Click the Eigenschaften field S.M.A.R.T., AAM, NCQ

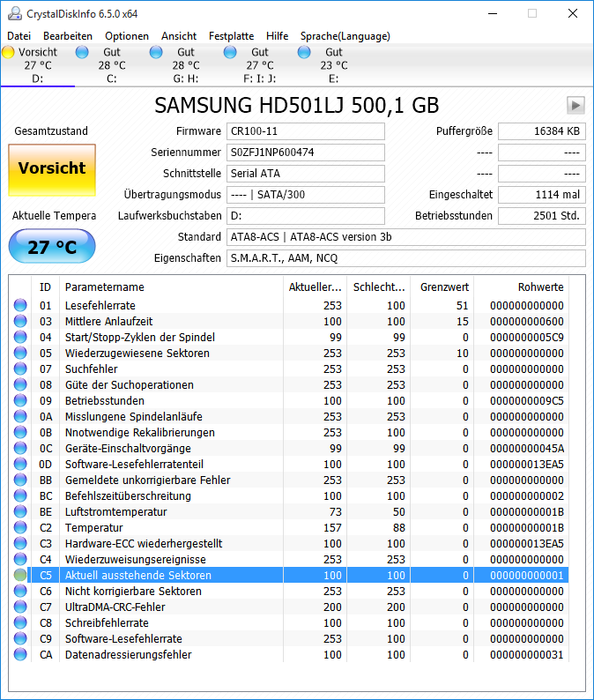point(406,258)
